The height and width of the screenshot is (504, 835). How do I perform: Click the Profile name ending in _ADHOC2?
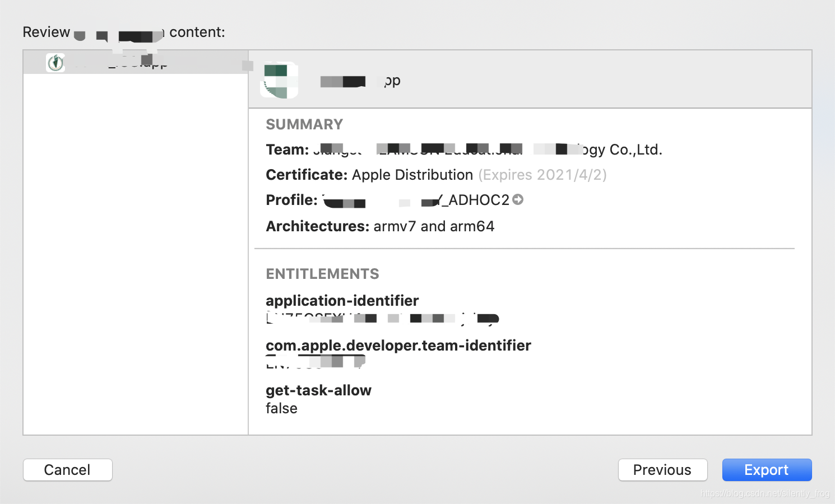click(x=416, y=200)
